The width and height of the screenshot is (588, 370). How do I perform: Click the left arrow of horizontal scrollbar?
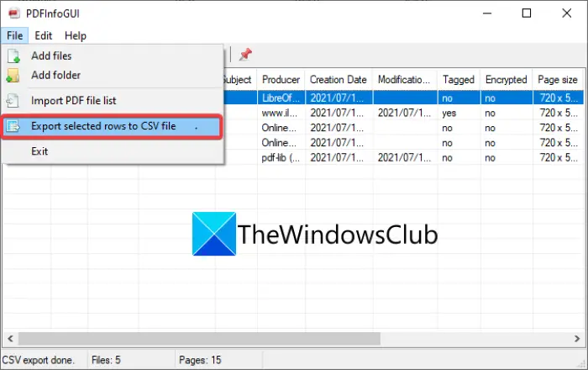pos(10,339)
